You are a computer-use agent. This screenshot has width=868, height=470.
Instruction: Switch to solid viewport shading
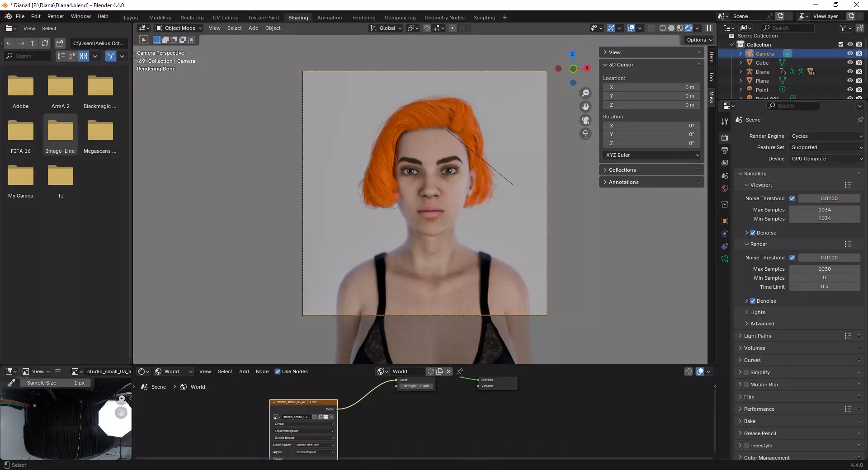pos(671,28)
